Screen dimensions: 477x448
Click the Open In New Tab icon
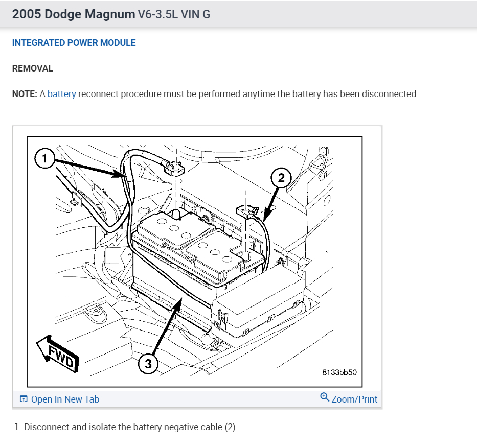24,399
